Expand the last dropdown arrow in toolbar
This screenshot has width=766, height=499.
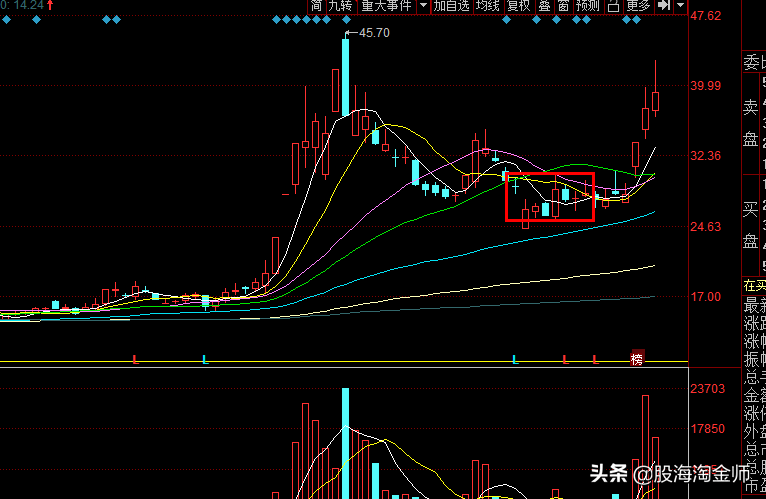[x=681, y=6]
